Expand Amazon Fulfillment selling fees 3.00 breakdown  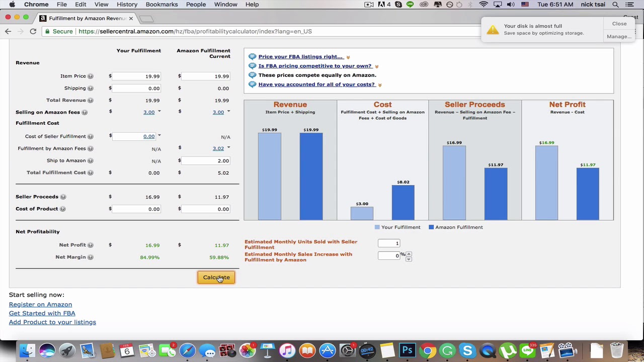tap(228, 111)
